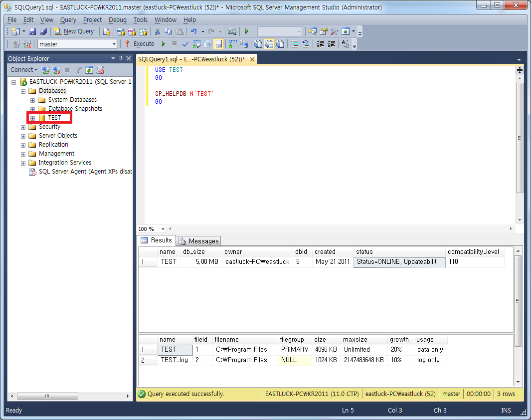531x420 pixels.
Task: Toggle Include Actual Execution Plan
Action: coord(233,44)
